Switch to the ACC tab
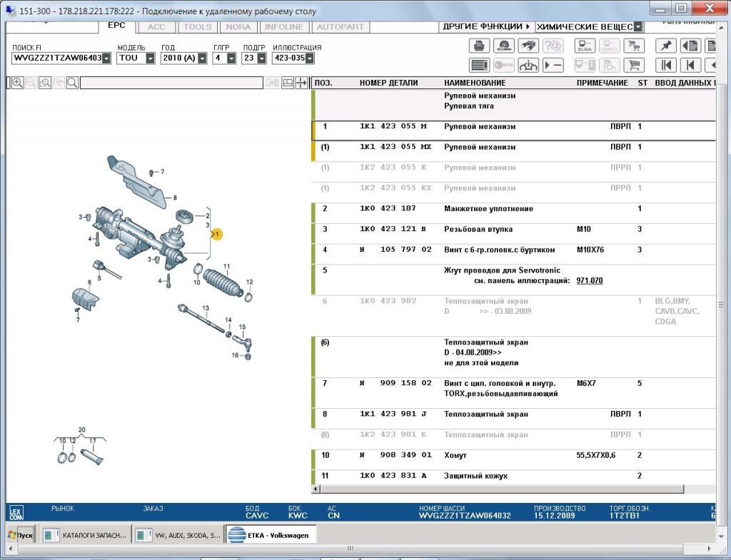The height and width of the screenshot is (560, 731). coord(156,27)
